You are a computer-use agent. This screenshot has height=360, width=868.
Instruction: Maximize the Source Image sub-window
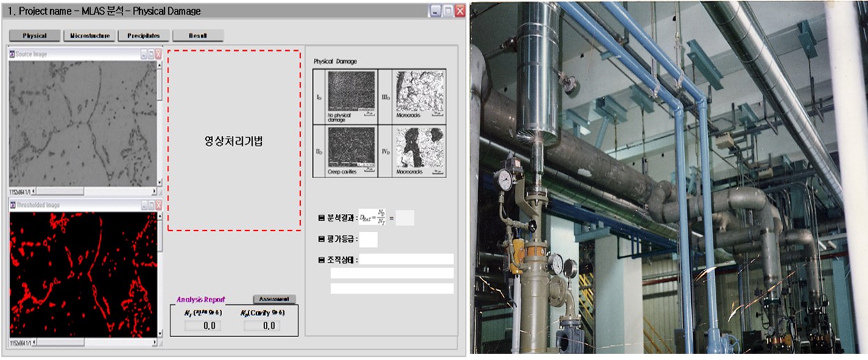[151, 54]
